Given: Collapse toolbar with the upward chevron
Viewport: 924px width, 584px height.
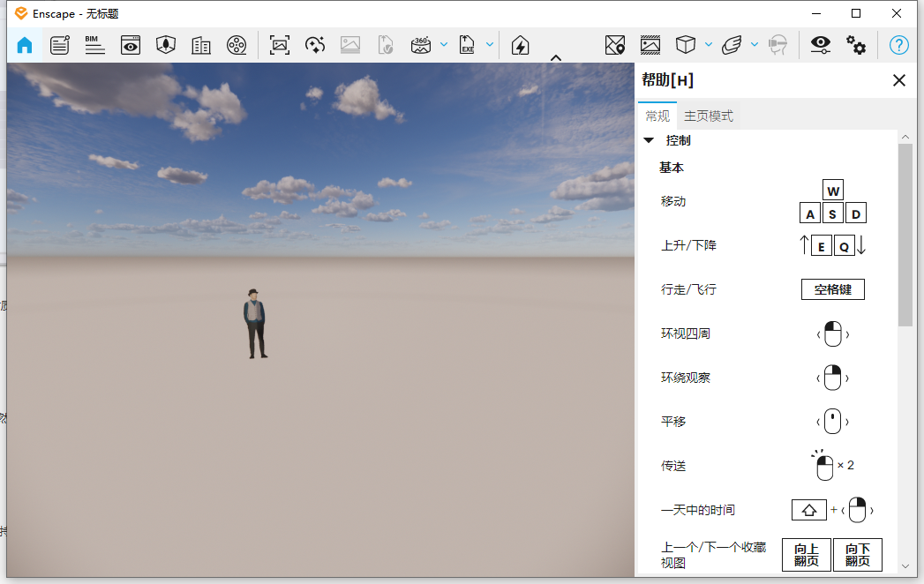Looking at the screenshot, I should click(x=556, y=57).
